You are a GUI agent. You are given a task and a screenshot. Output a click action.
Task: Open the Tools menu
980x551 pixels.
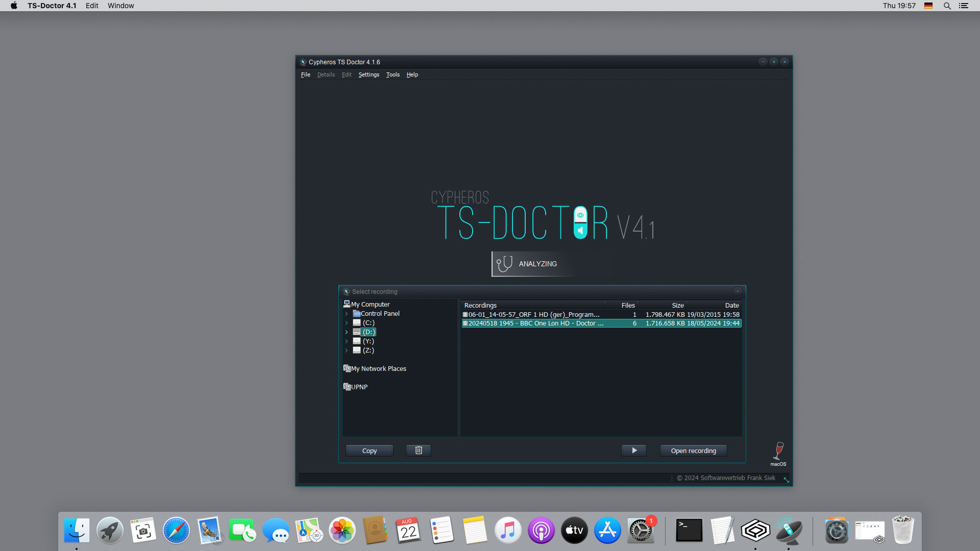pos(393,74)
